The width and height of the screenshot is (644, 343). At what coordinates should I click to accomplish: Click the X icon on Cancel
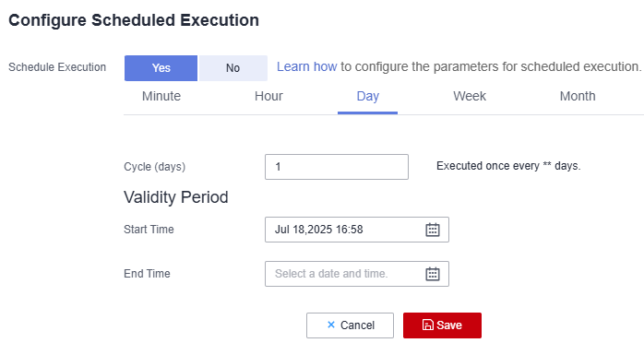(331, 325)
